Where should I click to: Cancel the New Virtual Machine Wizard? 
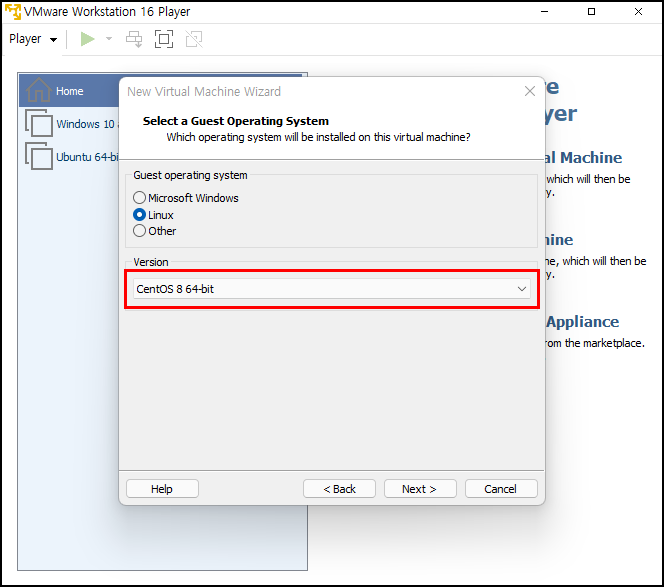(x=501, y=489)
